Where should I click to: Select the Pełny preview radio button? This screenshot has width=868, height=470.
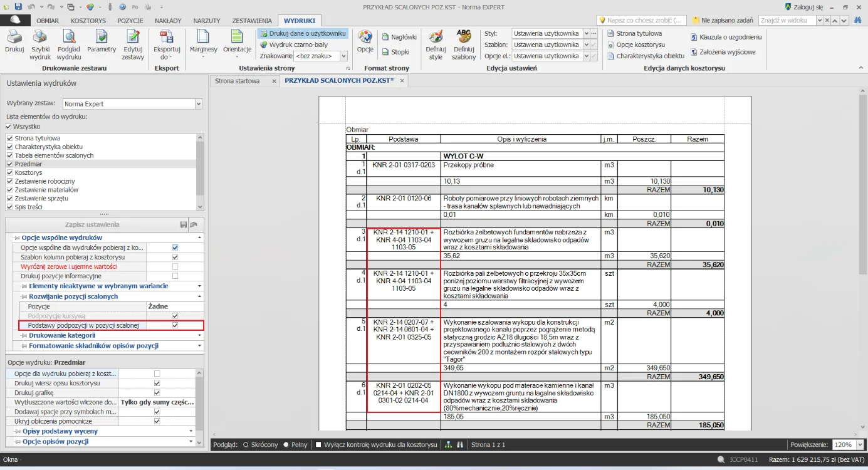pyautogui.click(x=286, y=444)
